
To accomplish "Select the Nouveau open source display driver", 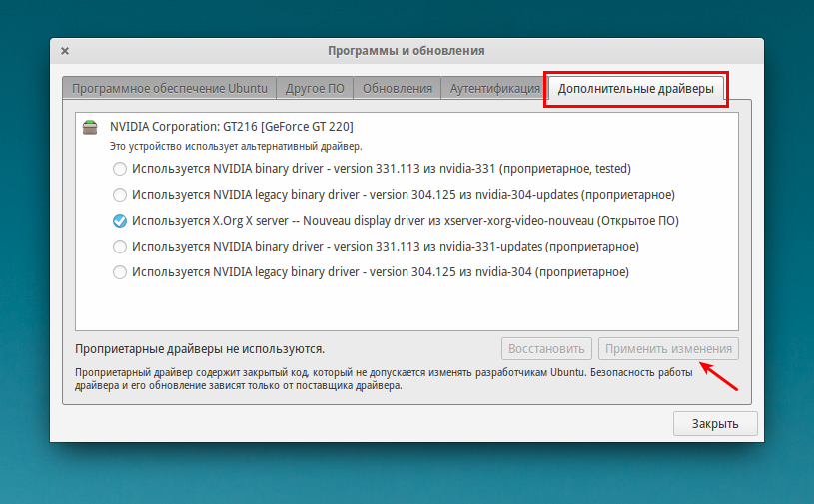I will pyautogui.click(x=120, y=221).
